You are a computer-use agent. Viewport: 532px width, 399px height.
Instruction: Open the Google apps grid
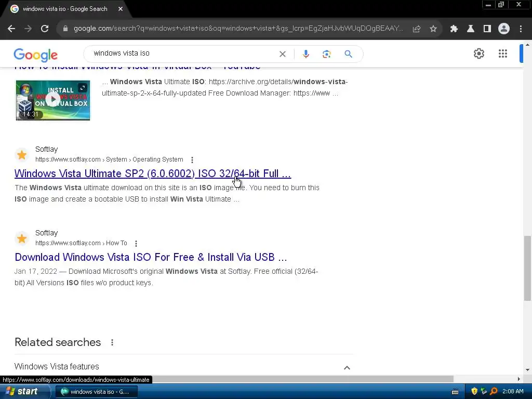point(503,54)
